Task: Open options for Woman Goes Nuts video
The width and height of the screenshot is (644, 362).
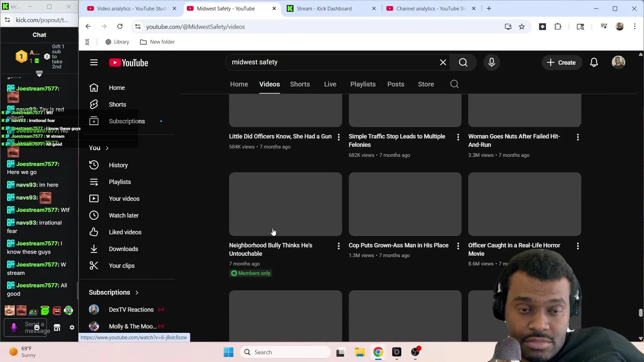Action: coord(578,137)
